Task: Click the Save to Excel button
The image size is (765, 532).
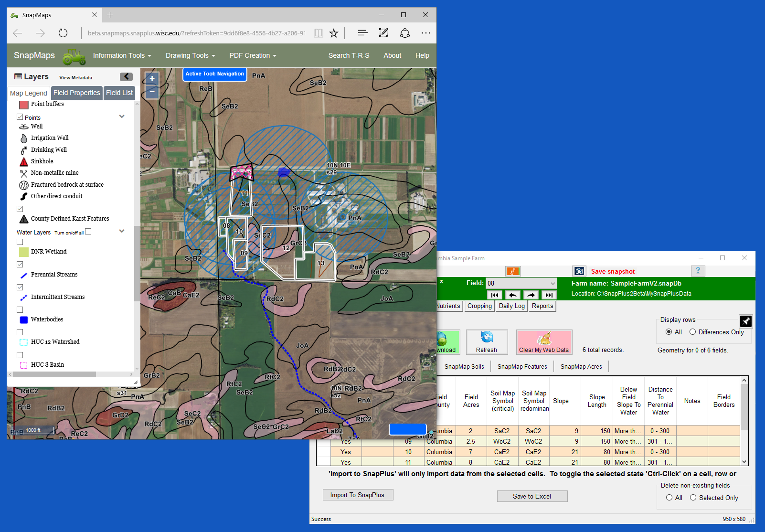Action: click(532, 496)
